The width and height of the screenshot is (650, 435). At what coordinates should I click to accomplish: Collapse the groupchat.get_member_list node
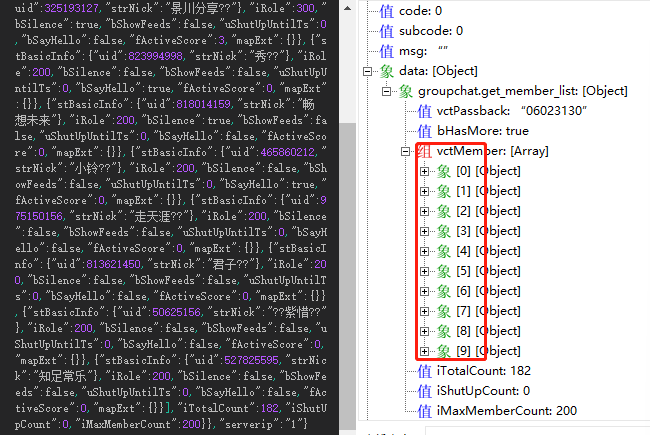[x=386, y=91]
